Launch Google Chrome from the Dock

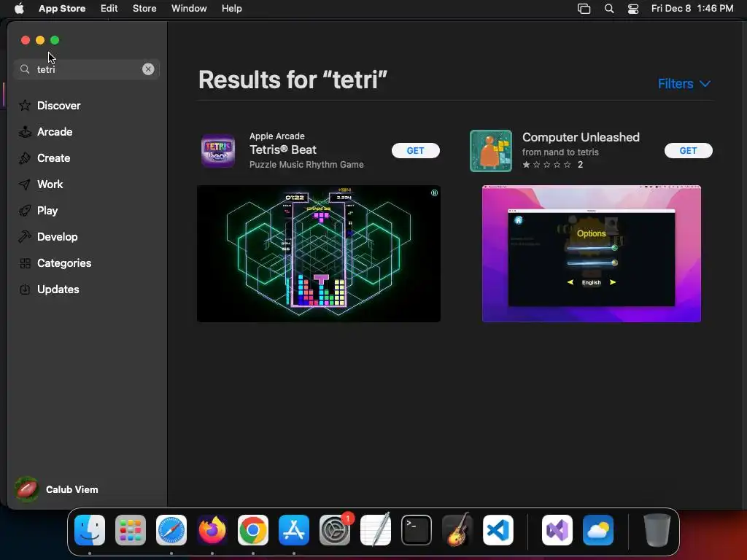(253, 530)
